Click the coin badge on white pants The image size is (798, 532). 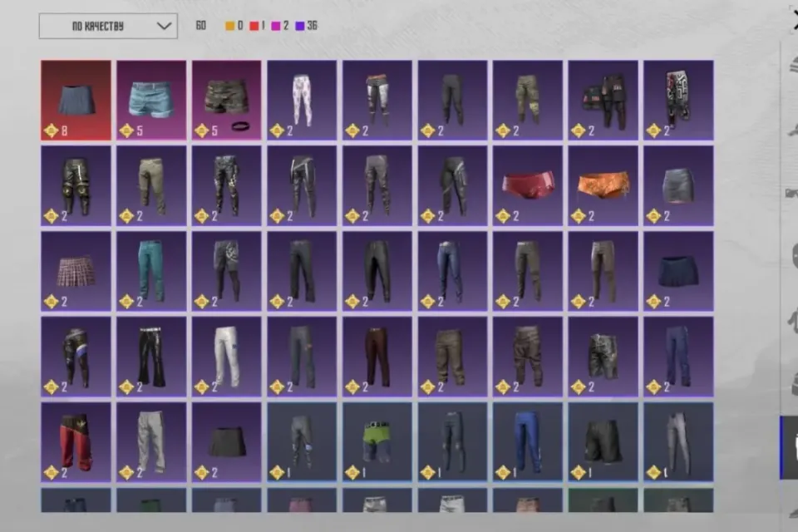click(x=201, y=387)
